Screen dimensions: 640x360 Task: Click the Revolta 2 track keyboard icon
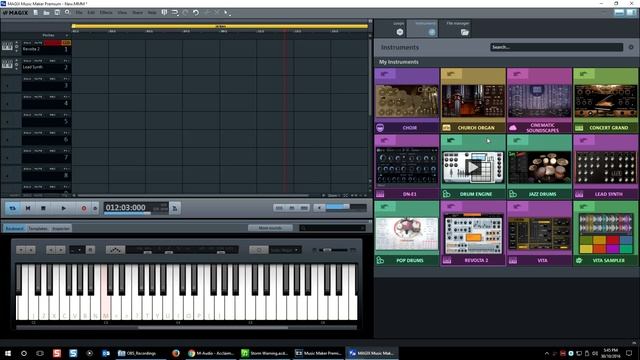pyautogui.click(x=7, y=47)
